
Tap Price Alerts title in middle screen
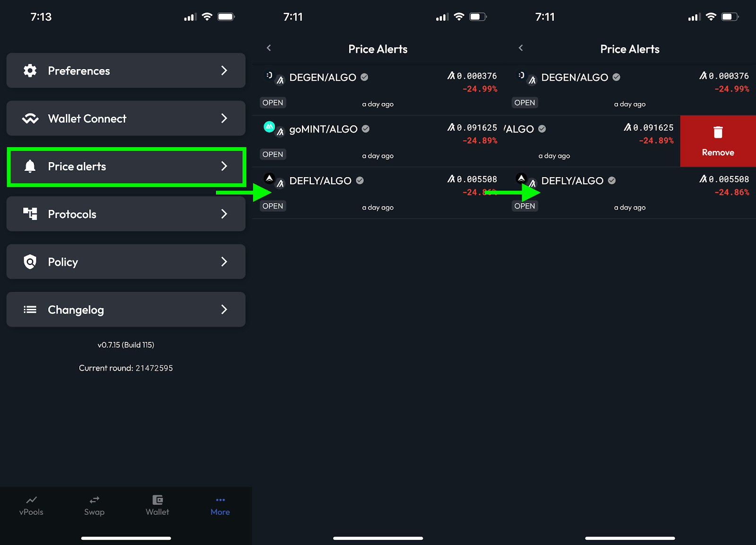[x=378, y=49]
